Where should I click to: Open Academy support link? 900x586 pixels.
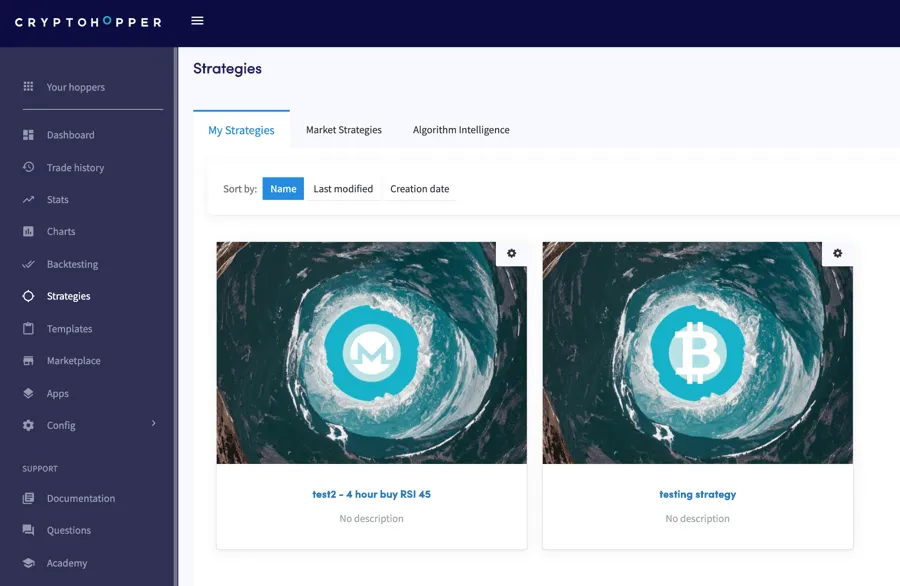click(67, 563)
